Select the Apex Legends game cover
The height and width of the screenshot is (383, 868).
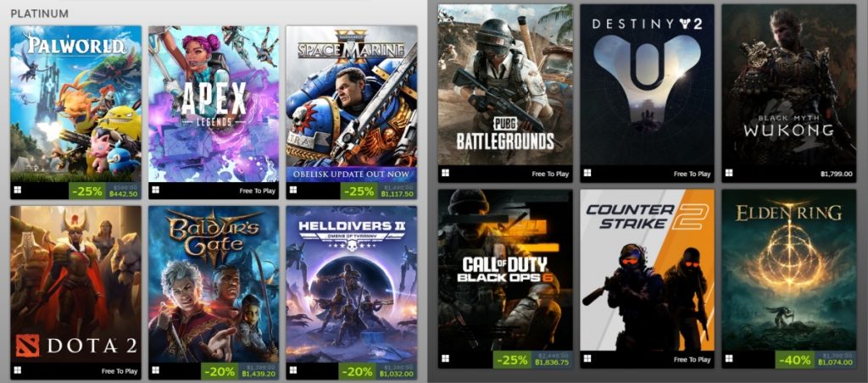point(214,104)
